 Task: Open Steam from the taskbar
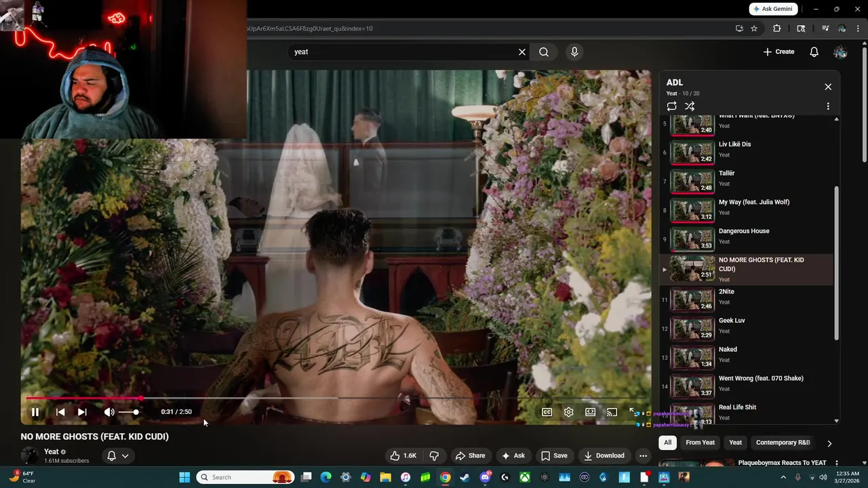(x=465, y=477)
